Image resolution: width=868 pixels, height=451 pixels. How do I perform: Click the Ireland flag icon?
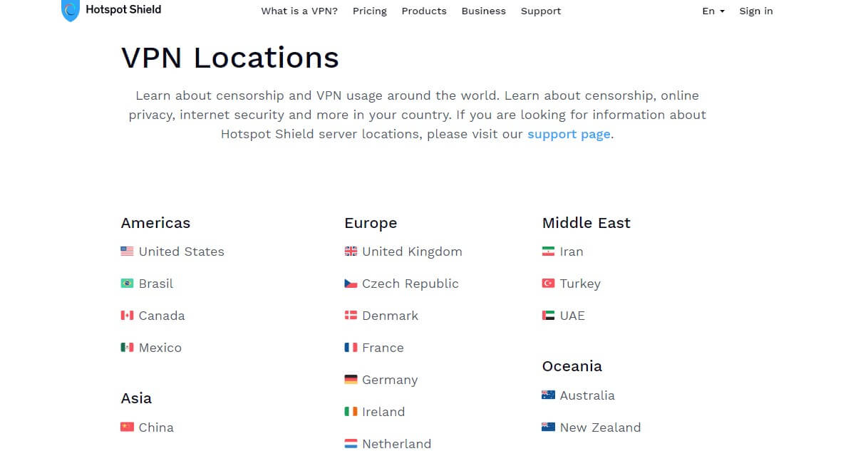351,412
